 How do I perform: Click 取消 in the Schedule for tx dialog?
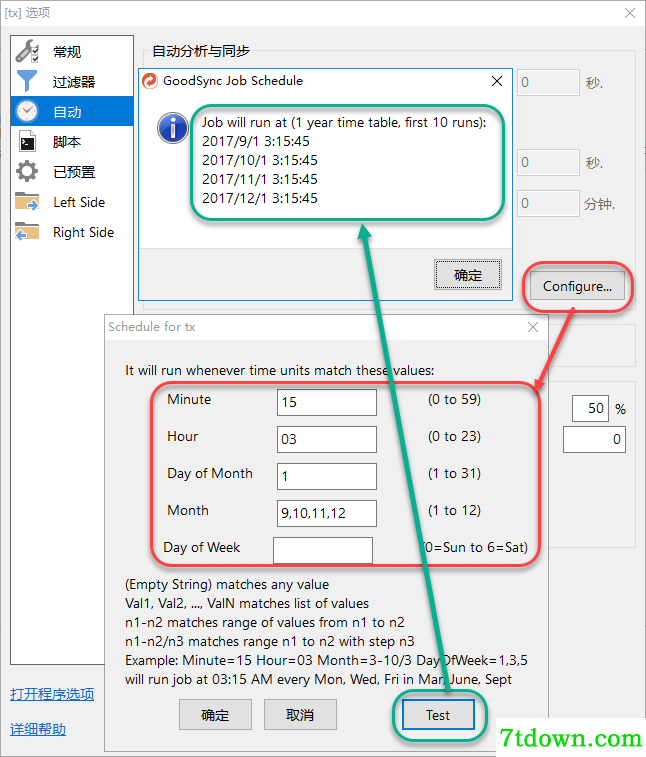coord(300,715)
